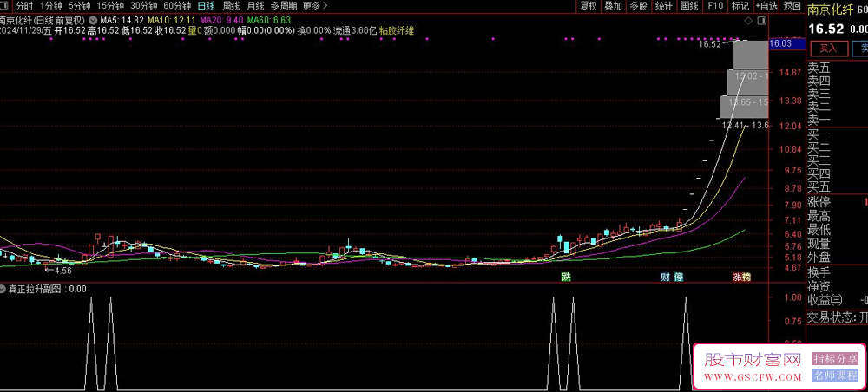Switch to the 月线 monthly tab
This screenshot has height=392, width=868.
point(255,7)
